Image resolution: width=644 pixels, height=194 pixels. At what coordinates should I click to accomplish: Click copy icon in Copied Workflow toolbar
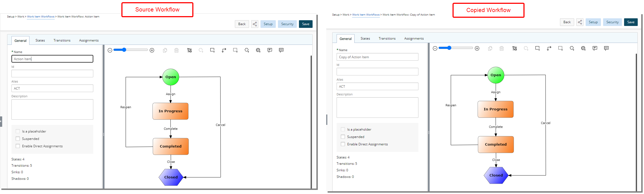(x=490, y=48)
